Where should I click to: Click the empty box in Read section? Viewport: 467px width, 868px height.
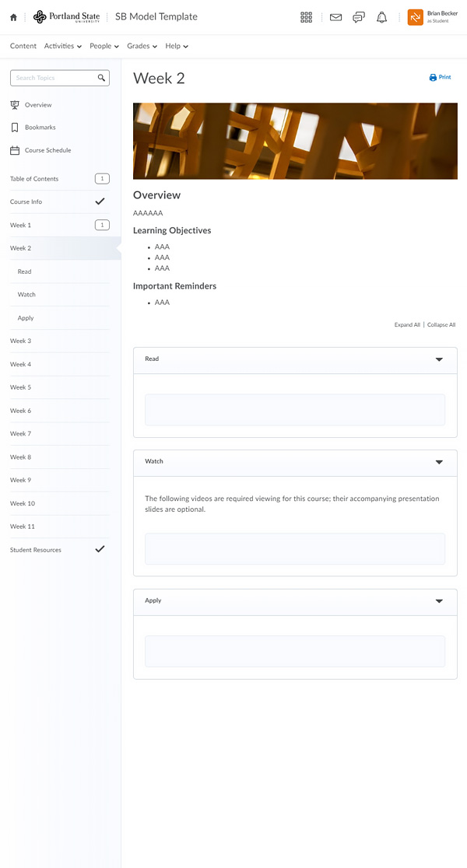tap(295, 410)
